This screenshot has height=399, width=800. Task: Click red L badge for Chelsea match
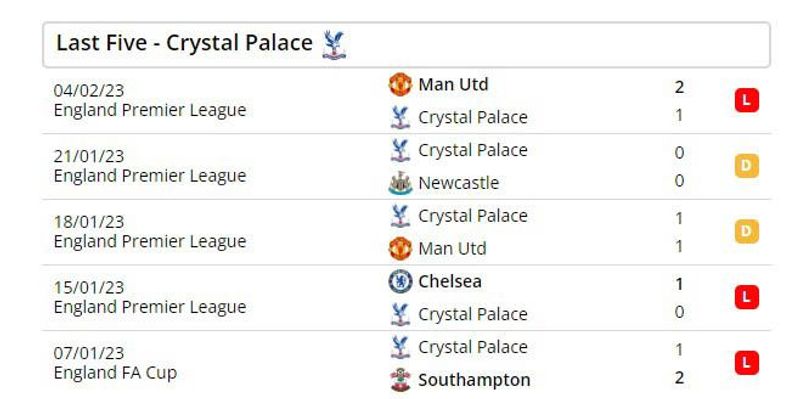(x=747, y=297)
